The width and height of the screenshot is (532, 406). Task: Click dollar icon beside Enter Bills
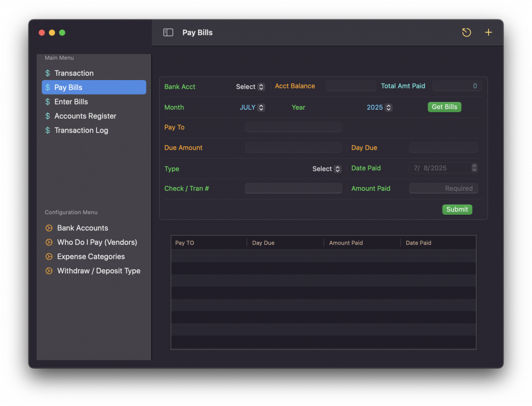(x=48, y=102)
